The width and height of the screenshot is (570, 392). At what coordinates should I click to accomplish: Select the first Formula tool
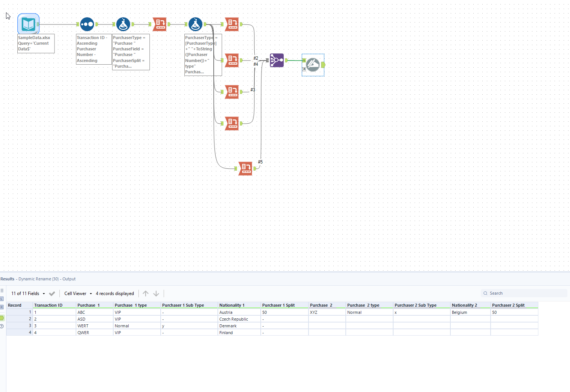[x=123, y=24]
